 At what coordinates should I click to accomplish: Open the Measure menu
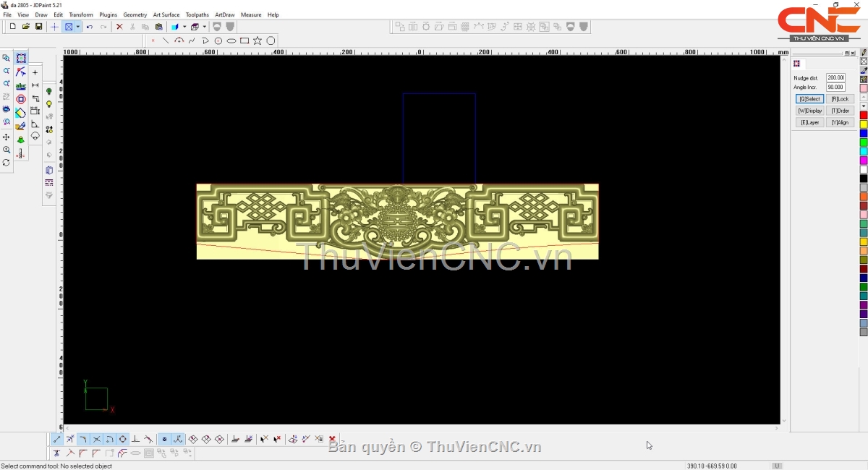coord(251,14)
